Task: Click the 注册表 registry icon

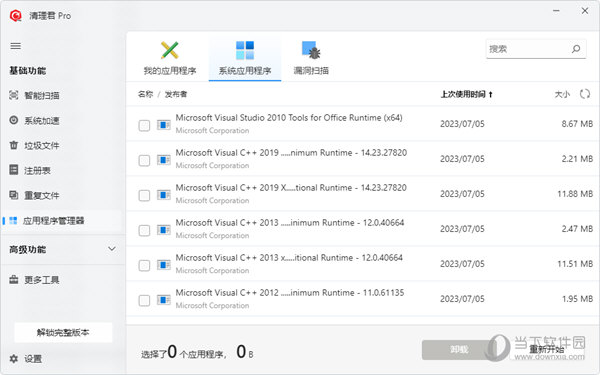Action: [14, 170]
